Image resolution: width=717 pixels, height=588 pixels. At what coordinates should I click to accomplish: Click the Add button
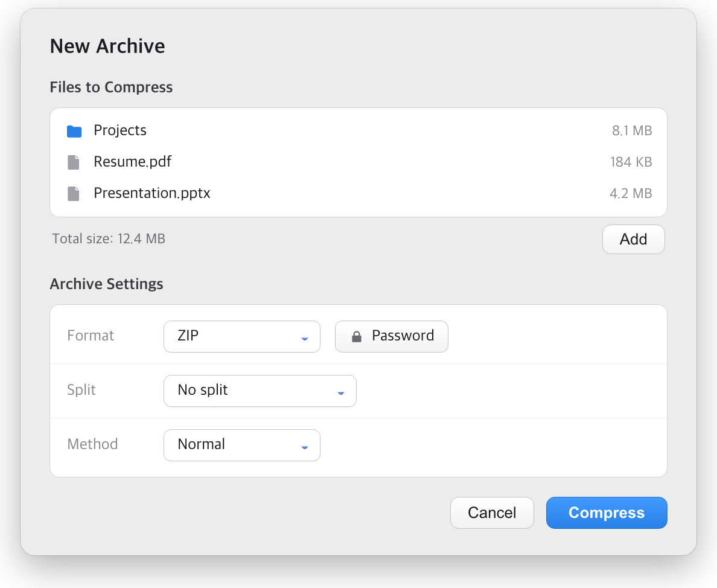click(x=633, y=239)
